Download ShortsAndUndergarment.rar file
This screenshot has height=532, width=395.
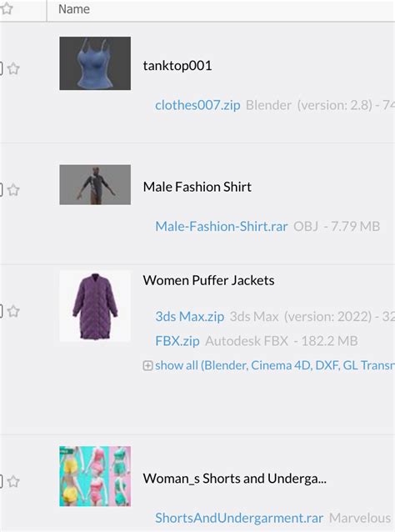coord(239,518)
